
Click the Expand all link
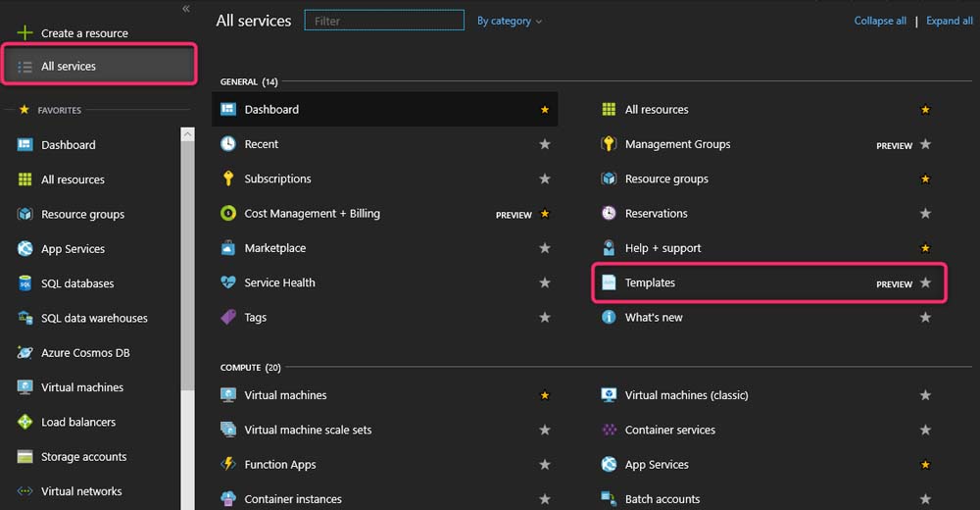tap(949, 21)
